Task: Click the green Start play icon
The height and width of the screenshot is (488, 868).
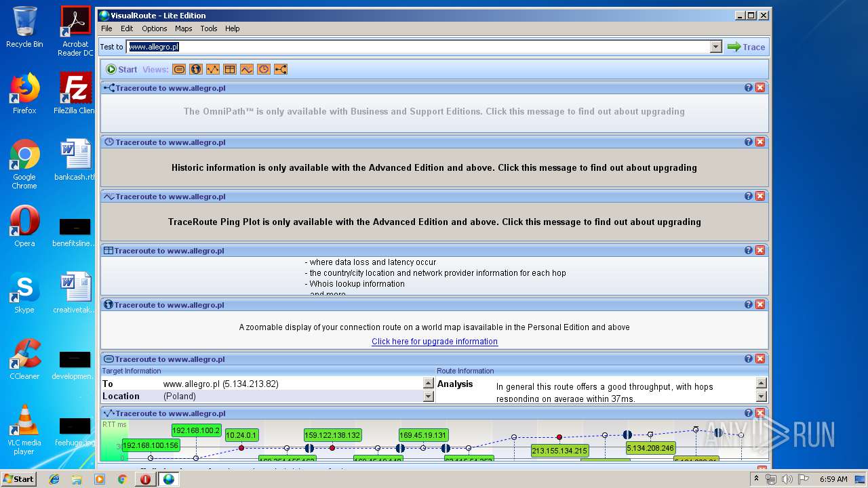Action: (111, 69)
